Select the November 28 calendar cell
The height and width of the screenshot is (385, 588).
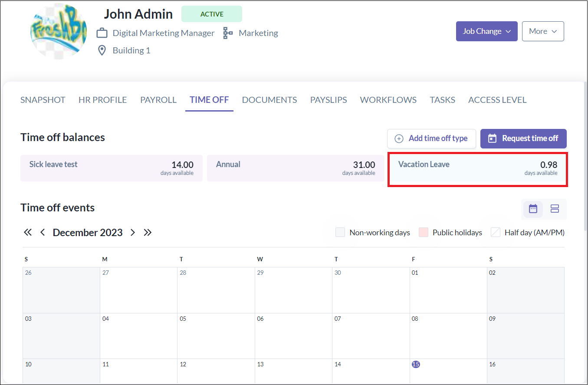pyautogui.click(x=216, y=290)
